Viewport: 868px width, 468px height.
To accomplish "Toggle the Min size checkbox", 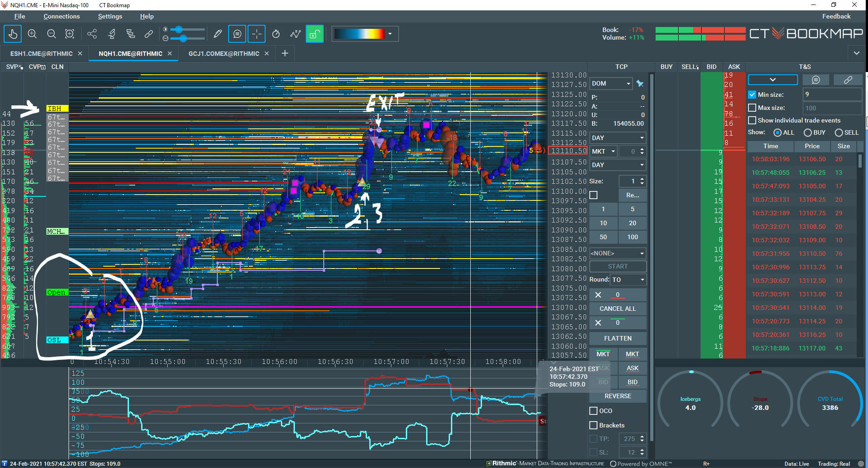I will 752,95.
